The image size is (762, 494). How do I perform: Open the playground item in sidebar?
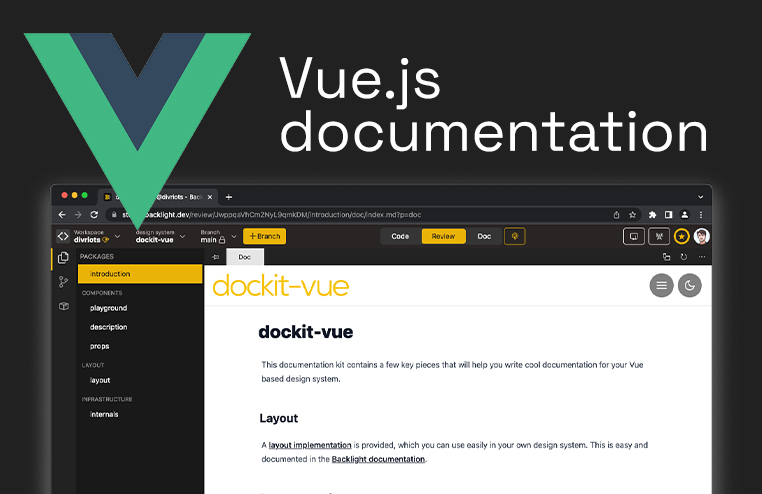(x=108, y=308)
